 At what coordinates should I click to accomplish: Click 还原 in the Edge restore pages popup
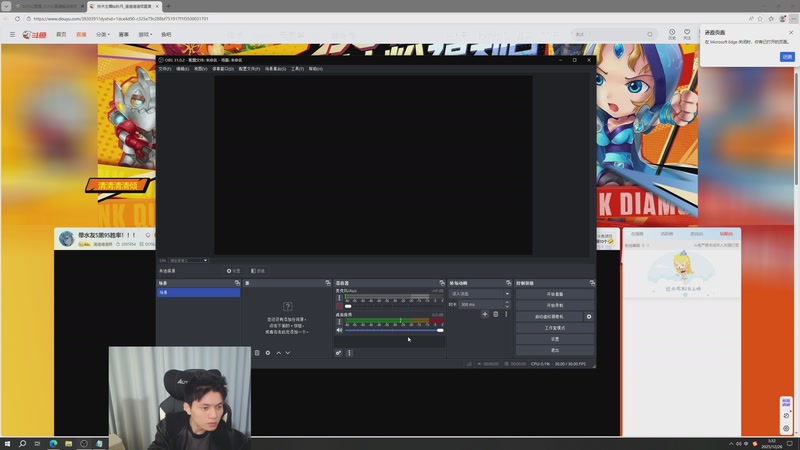pos(787,57)
